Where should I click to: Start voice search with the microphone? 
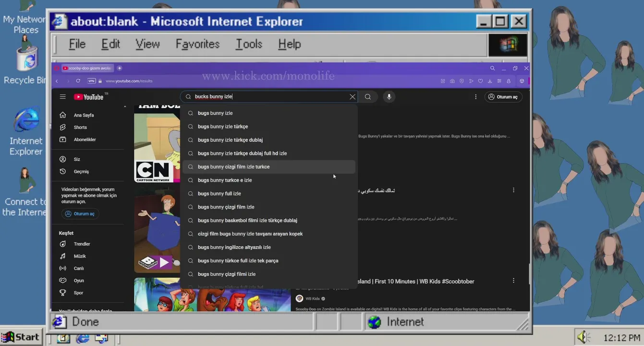click(x=389, y=97)
